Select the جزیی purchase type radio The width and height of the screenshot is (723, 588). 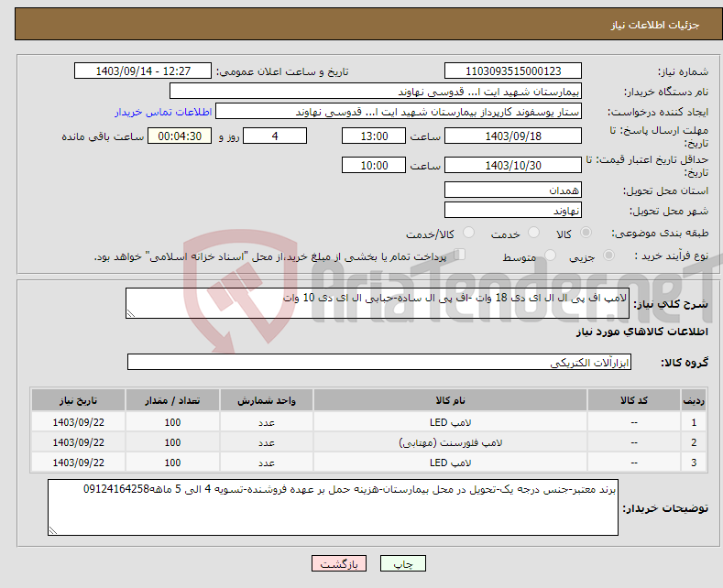point(608,256)
